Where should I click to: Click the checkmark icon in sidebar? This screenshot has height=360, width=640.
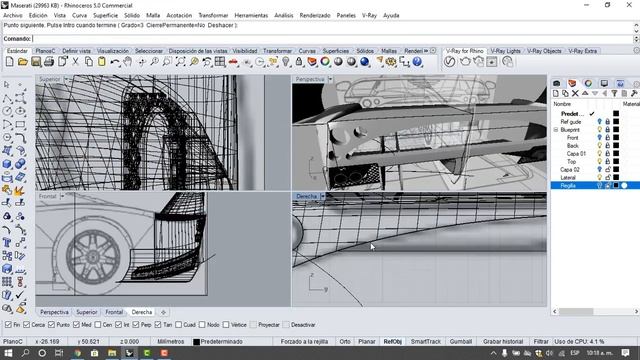tap(20, 295)
